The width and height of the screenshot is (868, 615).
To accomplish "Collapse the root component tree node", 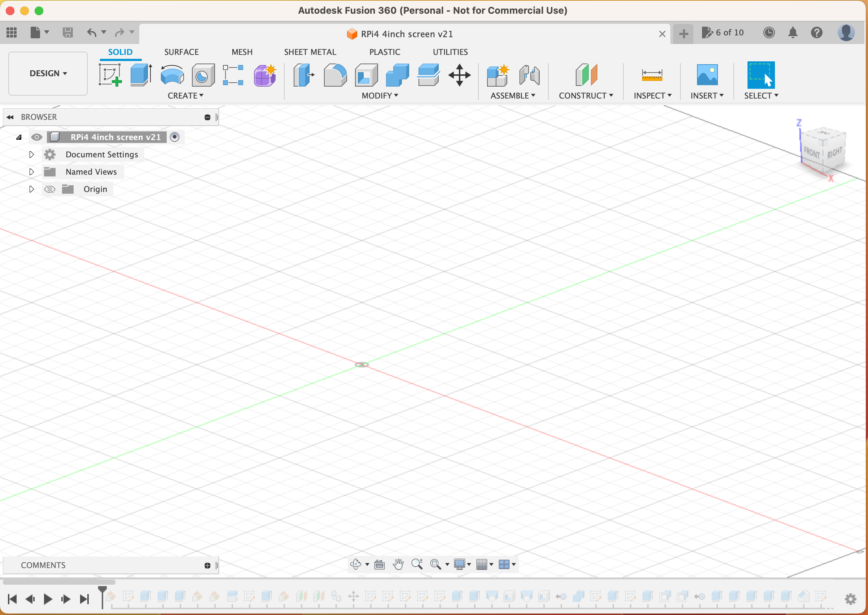I will 19,137.
